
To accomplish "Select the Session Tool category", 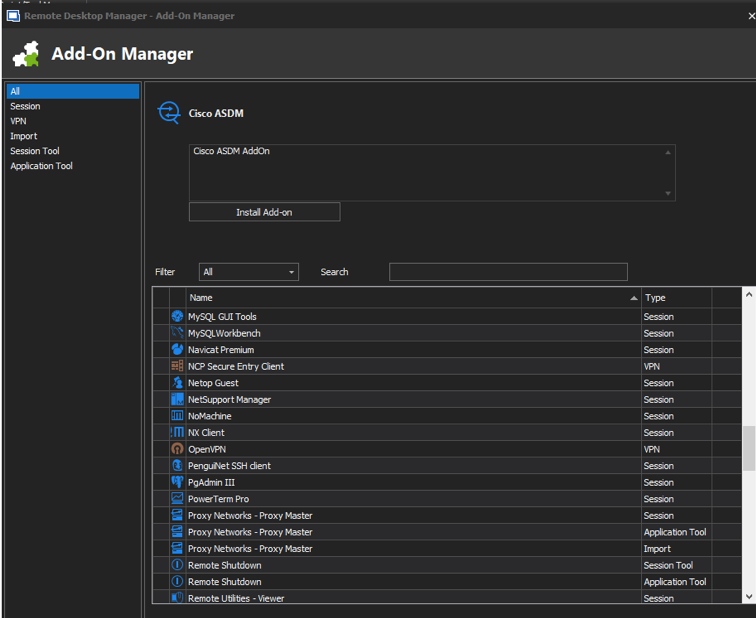I will coord(35,151).
